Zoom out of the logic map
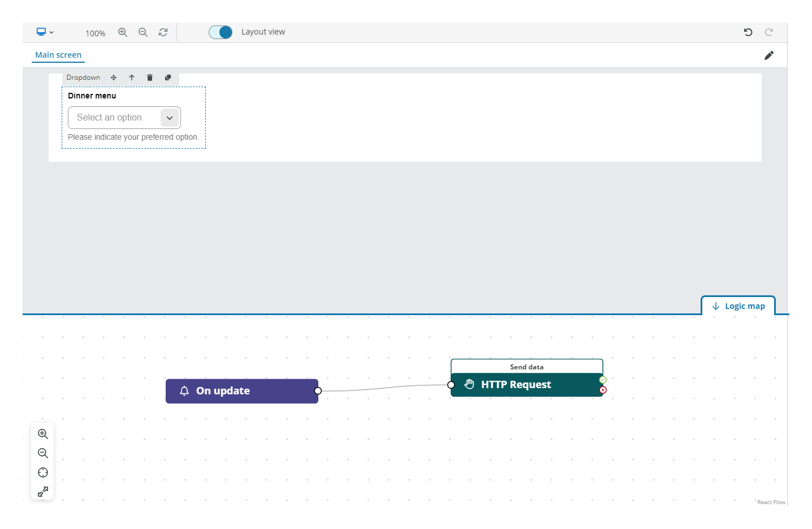 42,453
